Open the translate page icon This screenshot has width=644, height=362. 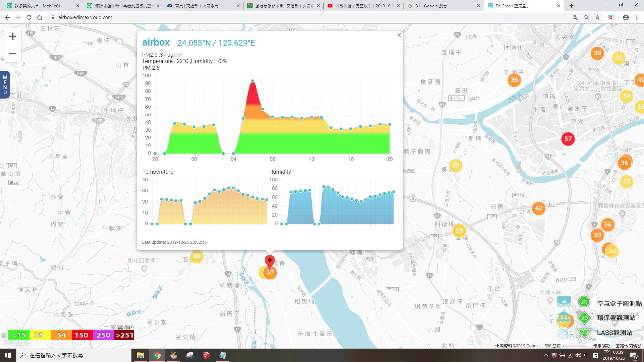(x=576, y=17)
